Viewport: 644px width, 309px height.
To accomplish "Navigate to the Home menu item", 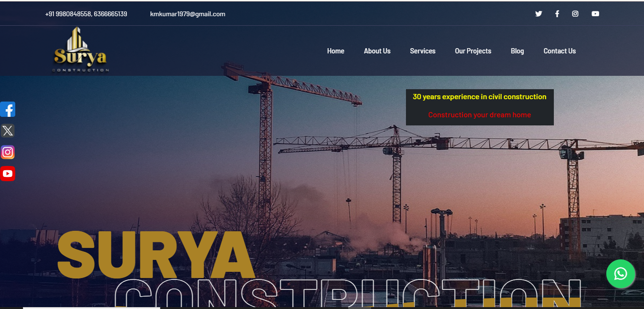I will click(x=335, y=51).
